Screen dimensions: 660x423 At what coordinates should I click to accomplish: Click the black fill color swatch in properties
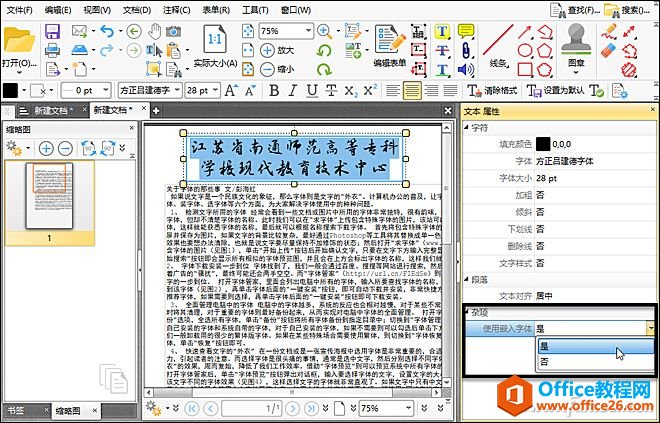543,143
